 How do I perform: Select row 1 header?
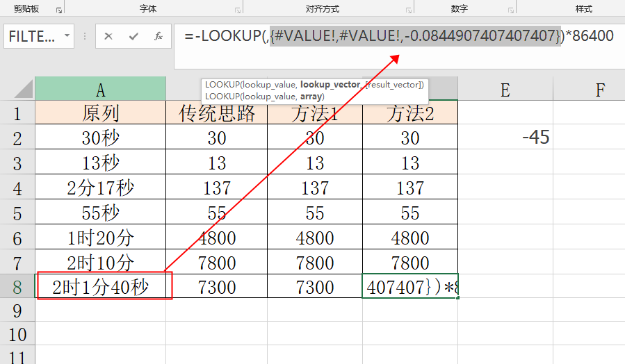click(x=17, y=113)
